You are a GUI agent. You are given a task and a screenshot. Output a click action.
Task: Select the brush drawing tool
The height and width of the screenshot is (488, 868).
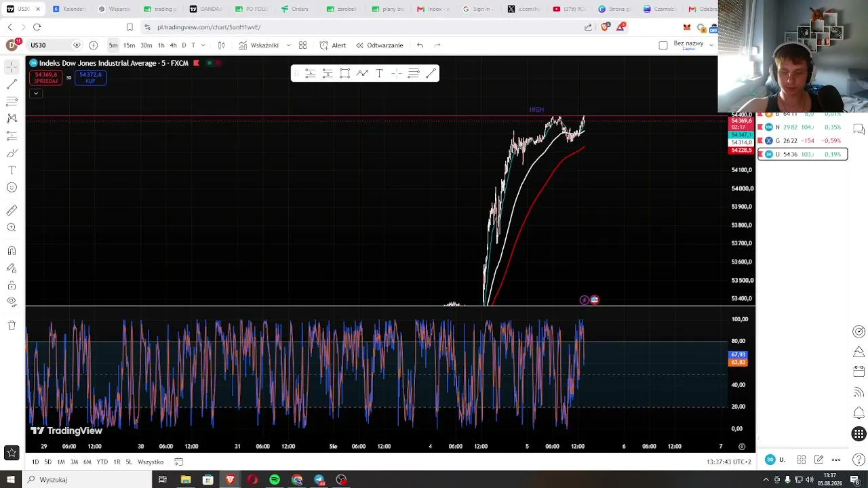[x=12, y=152]
